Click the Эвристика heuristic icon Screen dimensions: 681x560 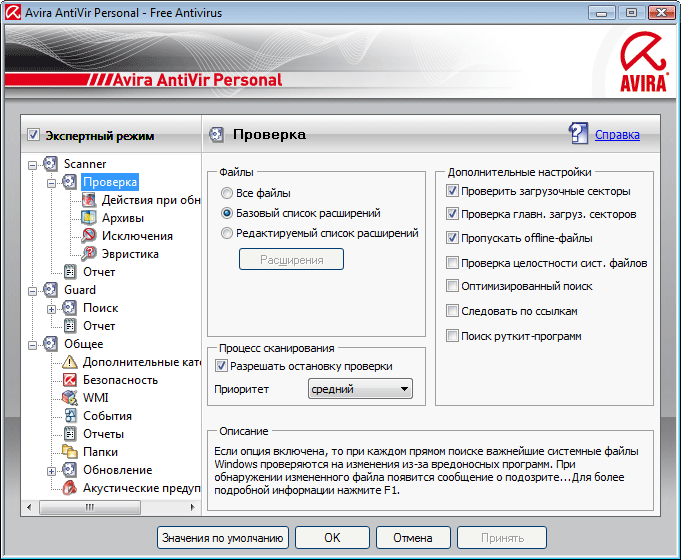click(89, 254)
